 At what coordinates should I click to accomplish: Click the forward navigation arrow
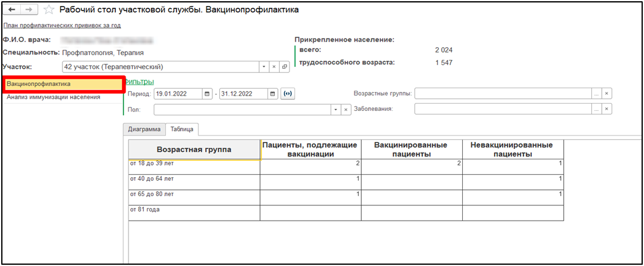pos(29,10)
